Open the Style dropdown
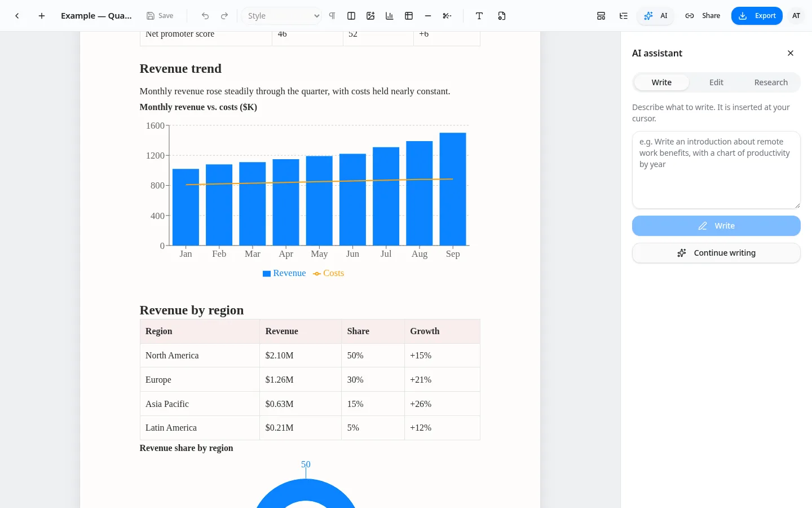The width and height of the screenshot is (812, 508). [x=283, y=16]
